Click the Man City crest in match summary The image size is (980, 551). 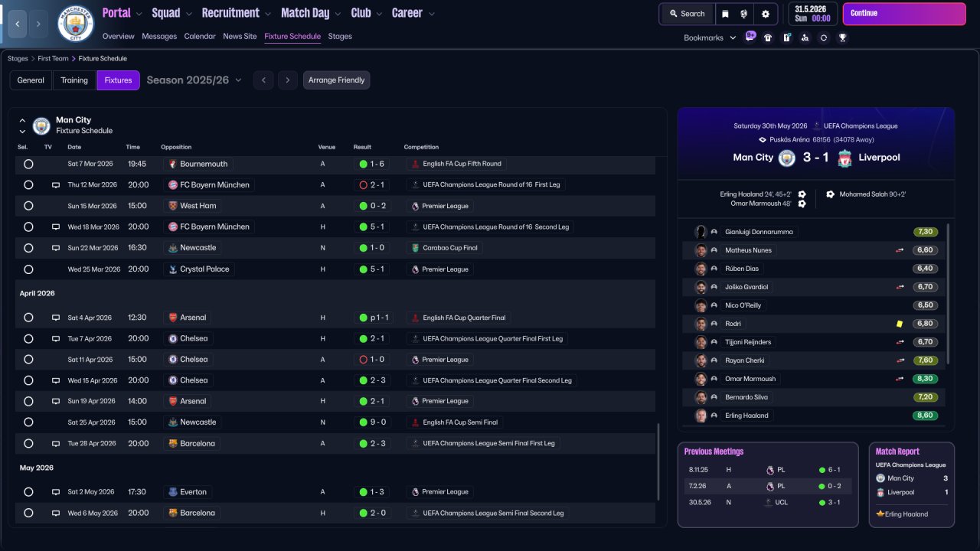(787, 158)
